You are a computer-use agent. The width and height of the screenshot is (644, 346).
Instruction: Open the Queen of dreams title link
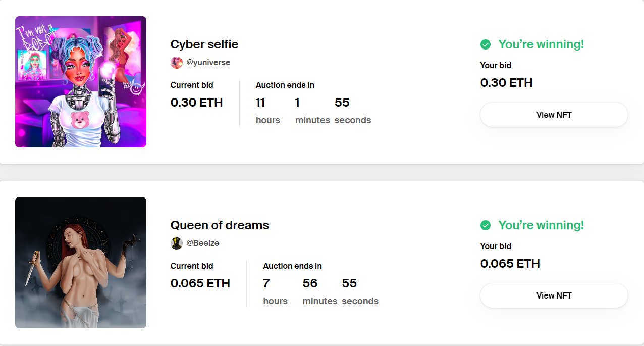point(220,225)
